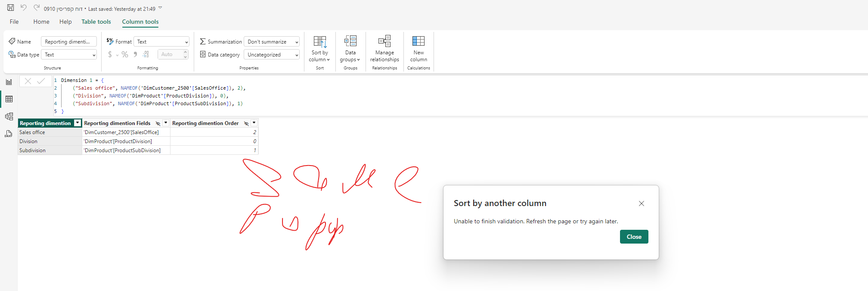Click the Data type icon
Screen dimensions: 868x291
point(12,54)
